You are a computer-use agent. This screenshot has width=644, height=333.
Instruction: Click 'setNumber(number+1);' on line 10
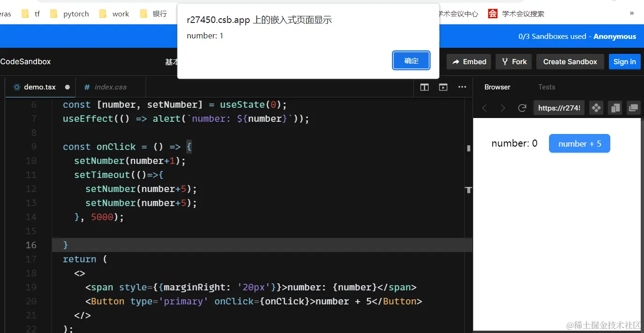[x=130, y=161]
